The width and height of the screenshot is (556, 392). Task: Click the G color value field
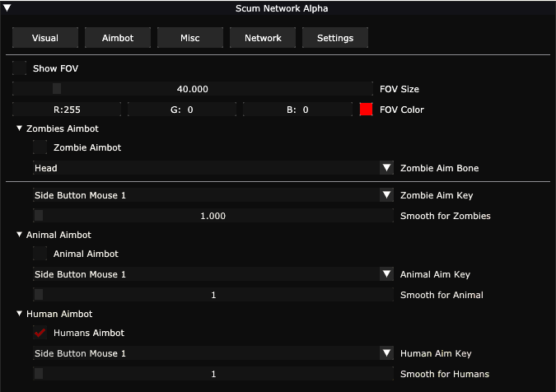coord(181,109)
